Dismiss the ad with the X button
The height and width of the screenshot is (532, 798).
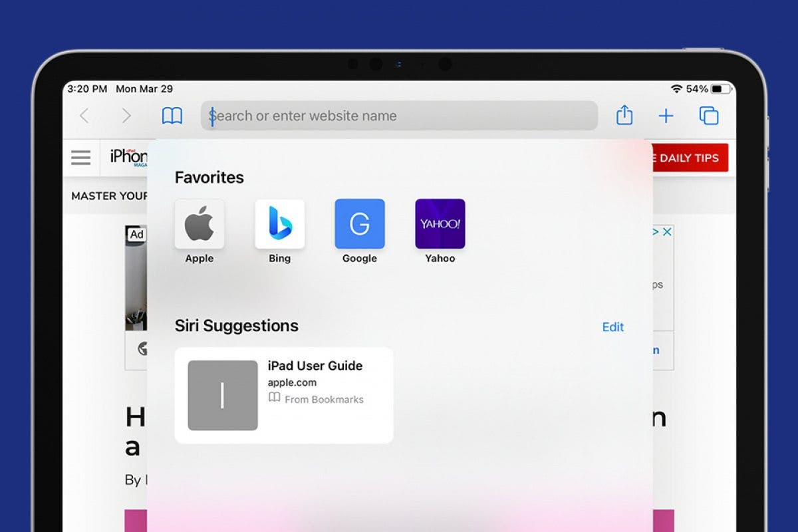click(x=668, y=231)
